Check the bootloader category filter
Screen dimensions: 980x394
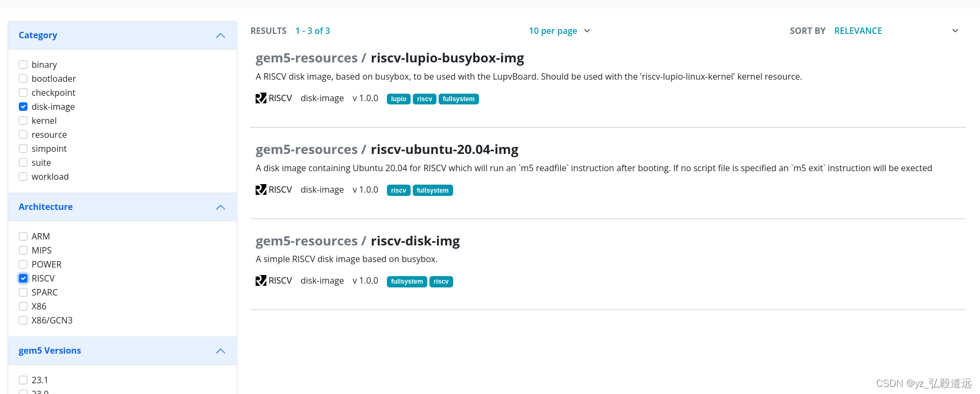(23, 79)
